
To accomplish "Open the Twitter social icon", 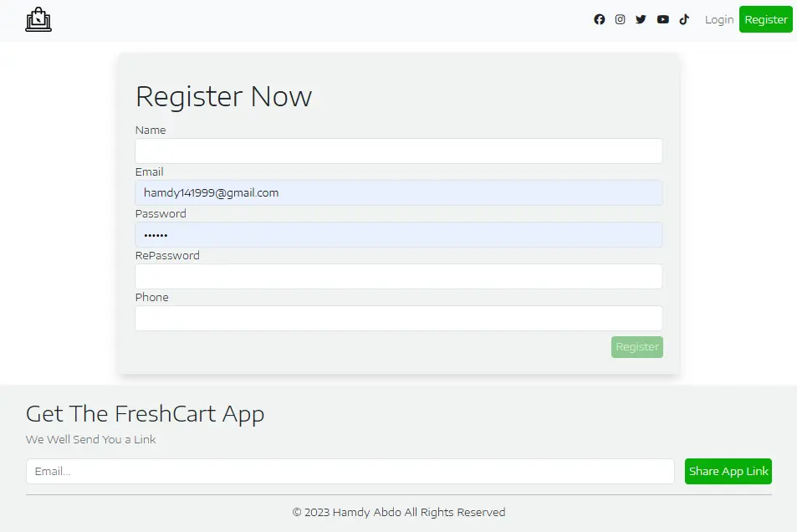I will 641,19.
